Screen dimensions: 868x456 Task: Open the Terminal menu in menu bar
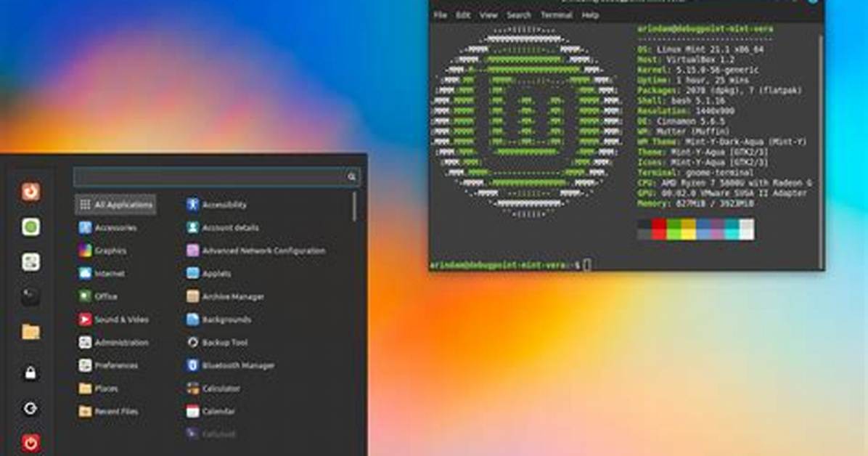click(x=557, y=15)
